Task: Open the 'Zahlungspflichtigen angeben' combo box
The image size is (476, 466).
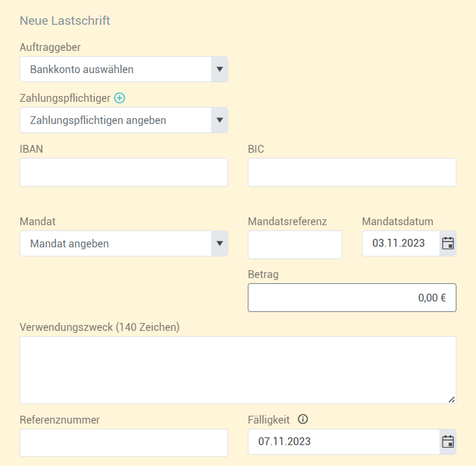Action: click(x=124, y=120)
